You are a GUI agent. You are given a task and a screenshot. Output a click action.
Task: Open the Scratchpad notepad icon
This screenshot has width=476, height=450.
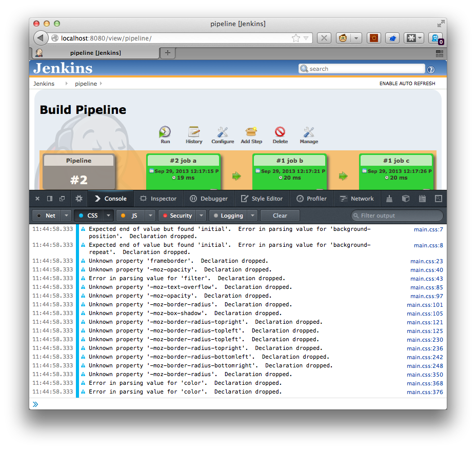tap(422, 199)
